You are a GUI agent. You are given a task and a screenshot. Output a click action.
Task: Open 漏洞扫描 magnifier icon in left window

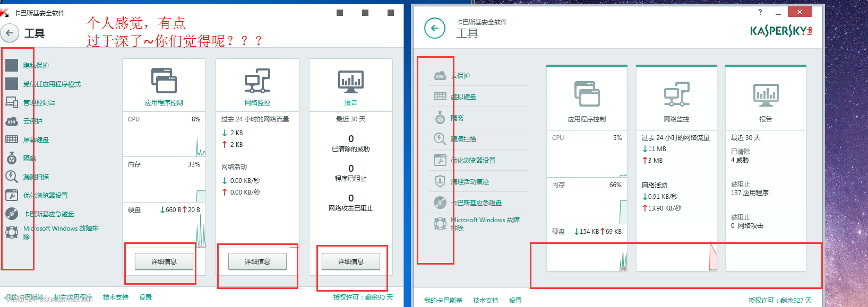click(x=12, y=177)
